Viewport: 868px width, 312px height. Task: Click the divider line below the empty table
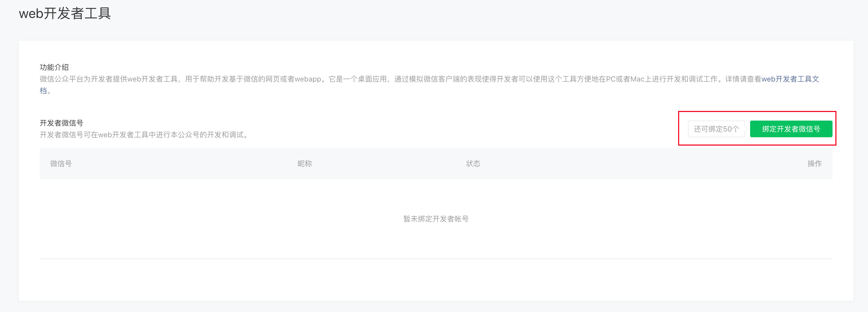tap(436, 259)
